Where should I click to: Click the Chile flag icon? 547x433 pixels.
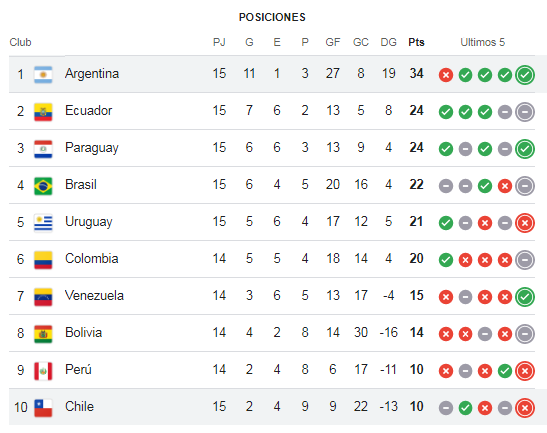click(43, 408)
